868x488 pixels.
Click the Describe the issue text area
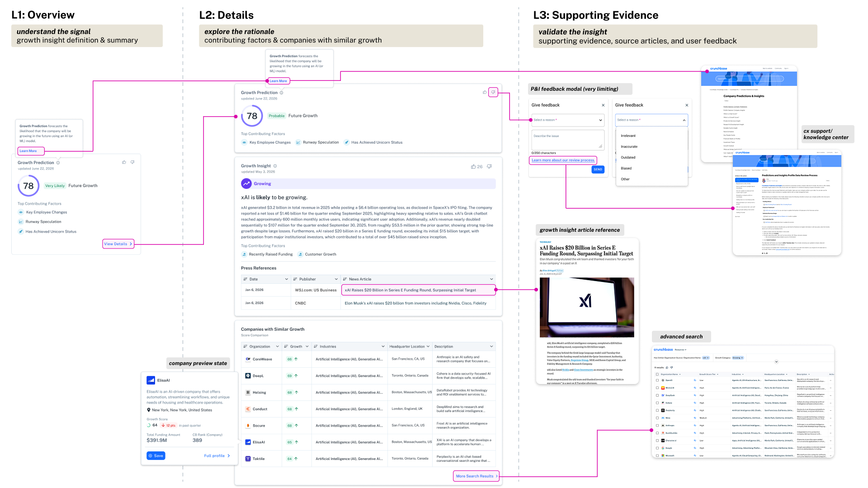click(568, 140)
